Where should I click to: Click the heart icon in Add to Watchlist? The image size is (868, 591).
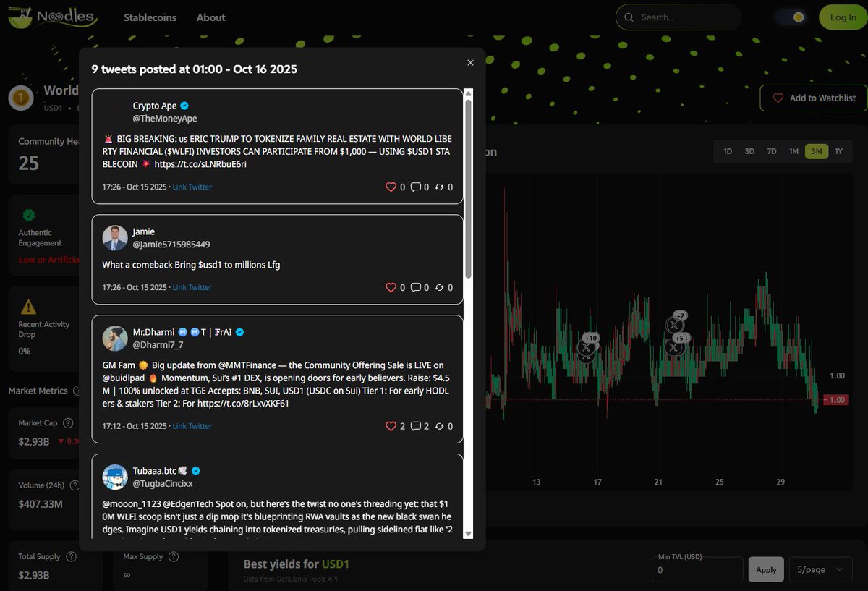778,98
